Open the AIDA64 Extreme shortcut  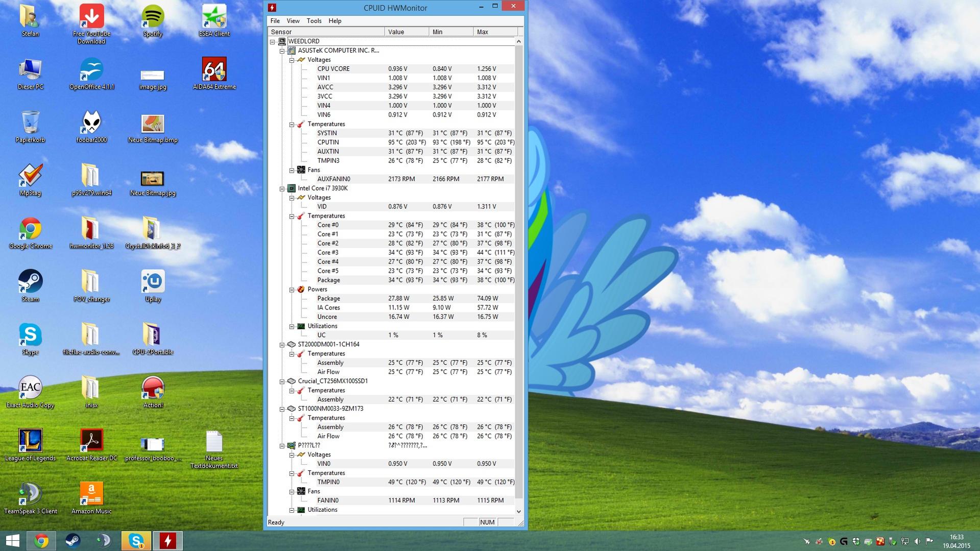coord(214,74)
